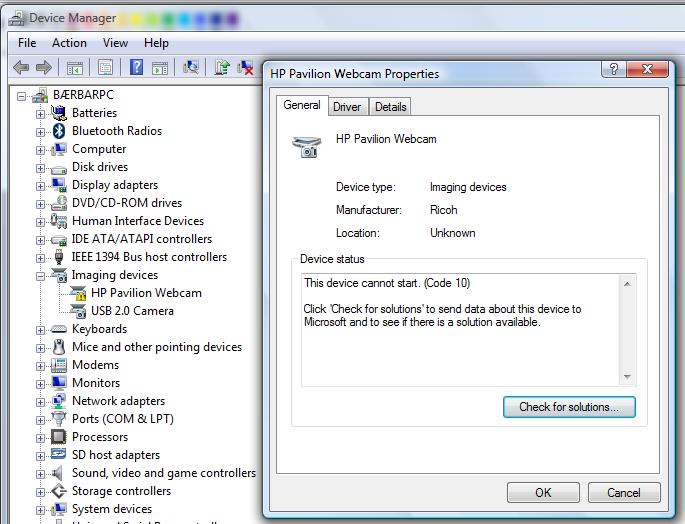
Task: Click the Back arrow toolbar icon
Action: pyautogui.click(x=21, y=67)
